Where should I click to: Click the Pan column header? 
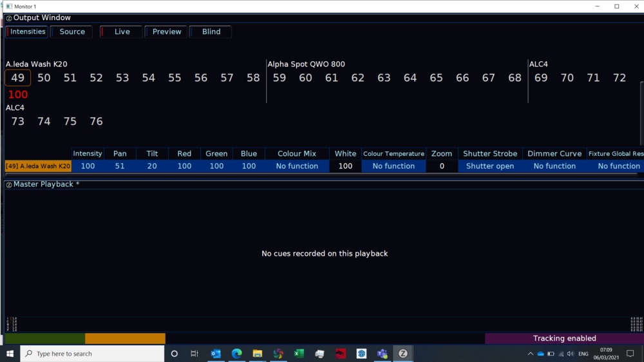coord(120,154)
